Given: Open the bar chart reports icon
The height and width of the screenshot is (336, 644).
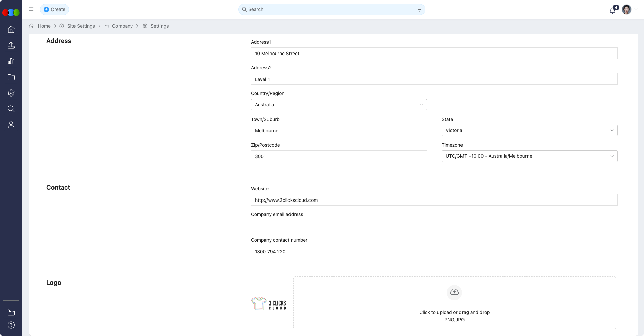Looking at the screenshot, I should pos(11,61).
